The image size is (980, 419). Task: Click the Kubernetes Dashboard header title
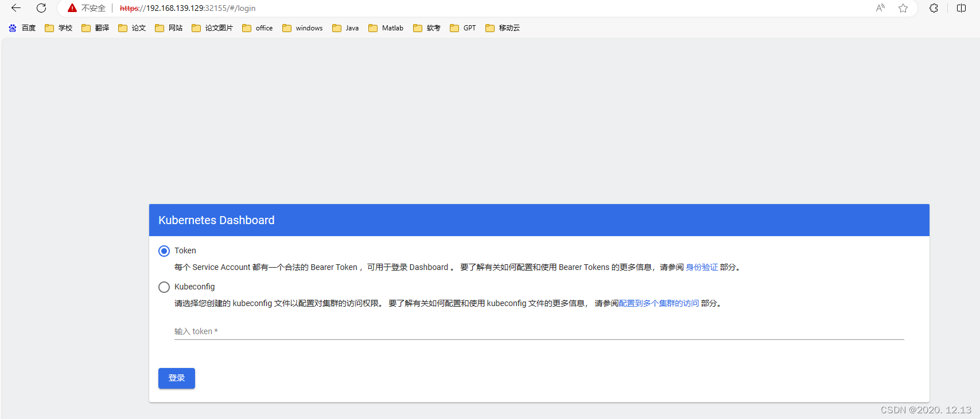(x=216, y=220)
